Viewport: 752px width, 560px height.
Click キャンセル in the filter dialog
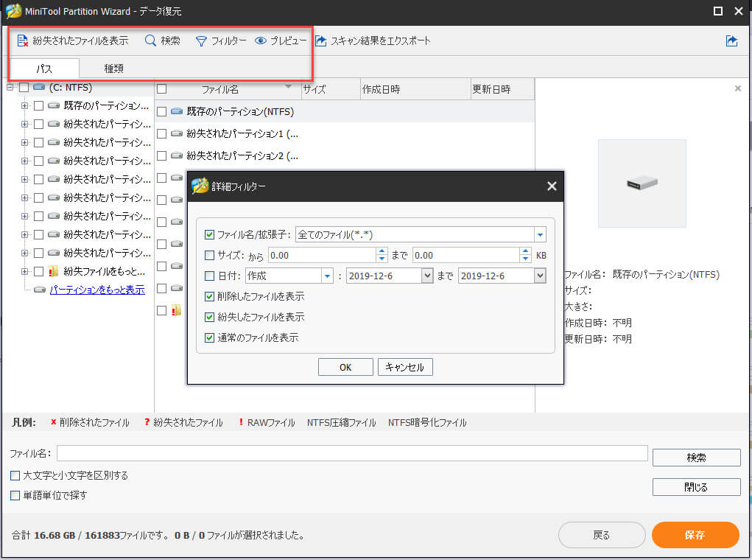[x=405, y=367]
